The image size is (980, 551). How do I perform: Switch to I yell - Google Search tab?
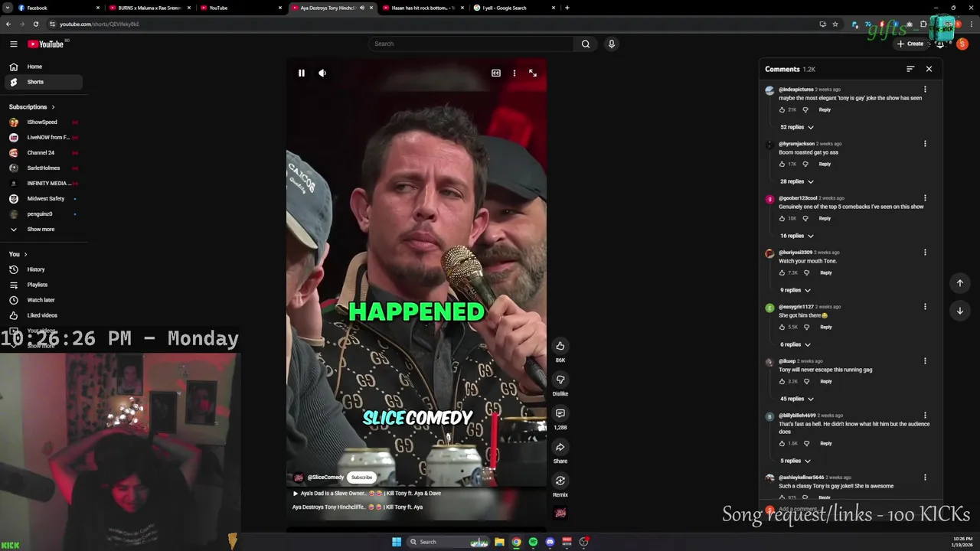coord(515,8)
